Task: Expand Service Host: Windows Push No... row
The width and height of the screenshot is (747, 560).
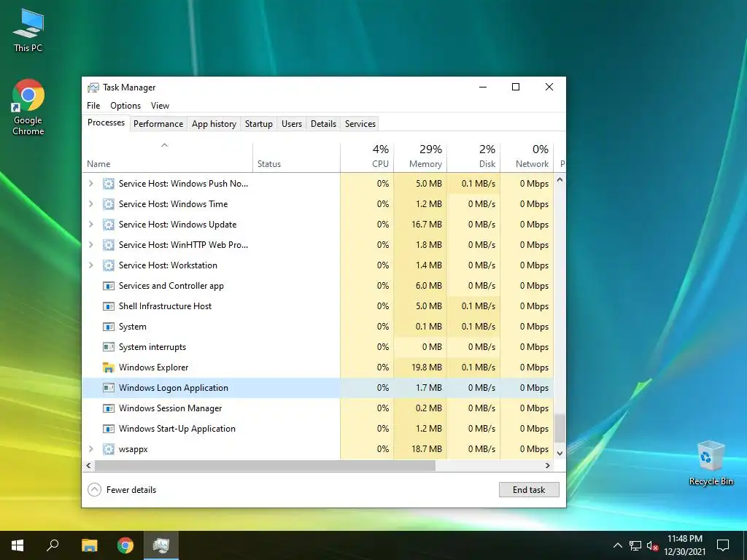Action: pos(91,183)
